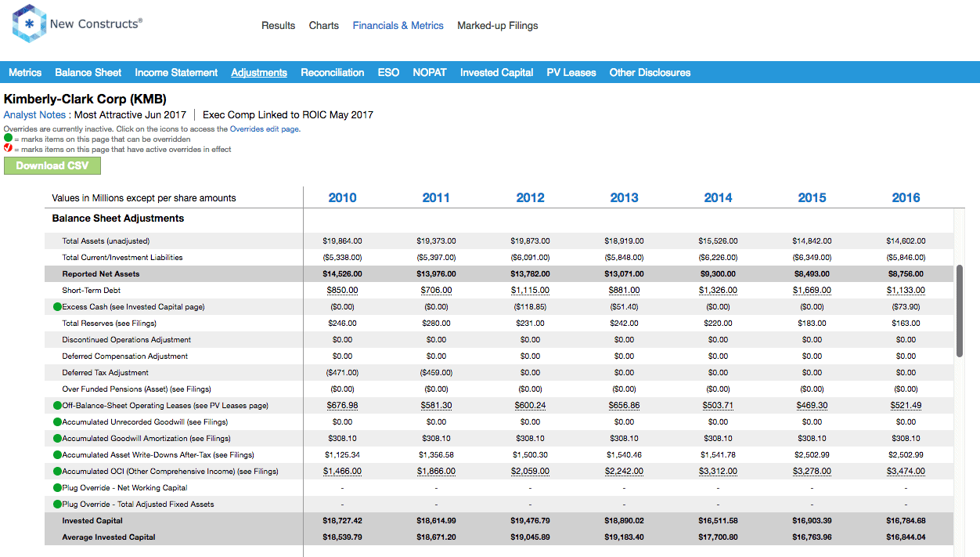This screenshot has width=980, height=557.
Task: Select Short-Term Debt value $881.00
Action: point(624,291)
